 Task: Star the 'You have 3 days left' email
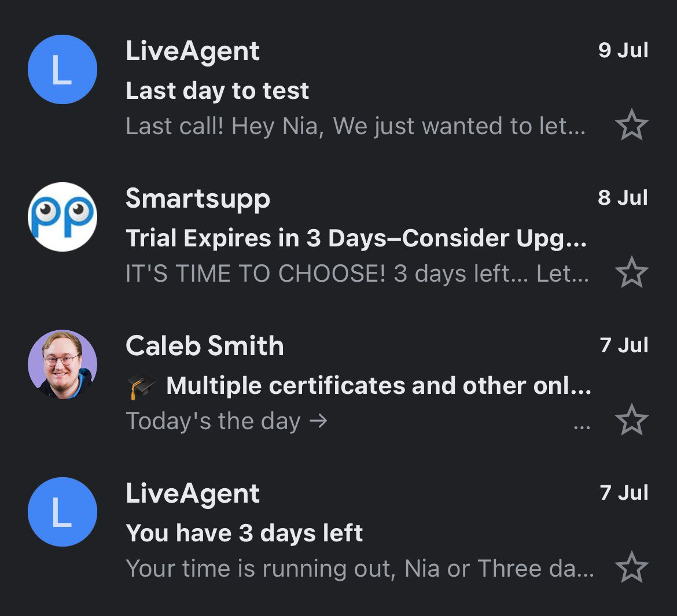[631, 568]
